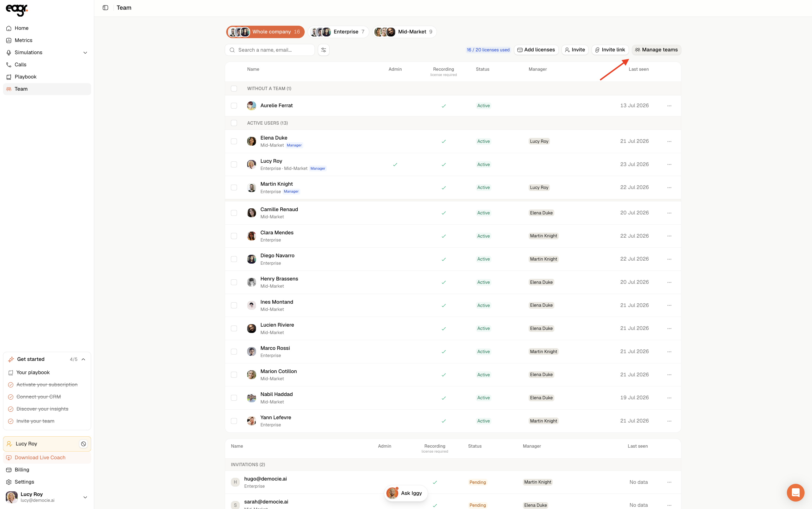
Task: Open Settings in sidebar
Action: coord(47,482)
